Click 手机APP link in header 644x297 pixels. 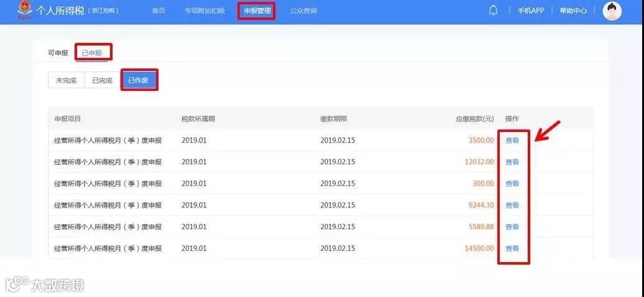pyautogui.click(x=531, y=11)
